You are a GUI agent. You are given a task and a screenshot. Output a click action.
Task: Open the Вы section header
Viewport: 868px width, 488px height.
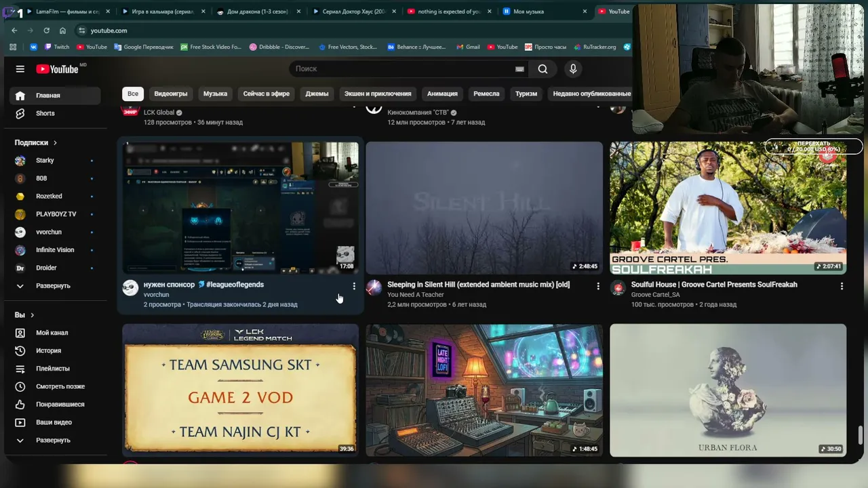tap(24, 315)
